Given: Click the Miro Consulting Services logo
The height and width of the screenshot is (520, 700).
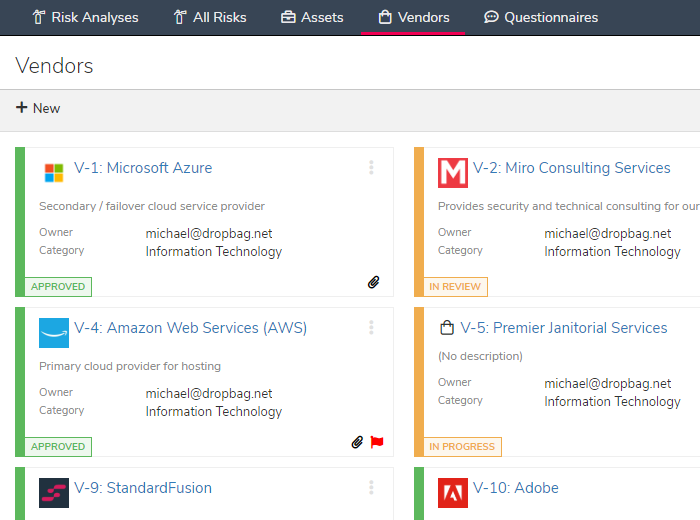Looking at the screenshot, I should coord(453,173).
